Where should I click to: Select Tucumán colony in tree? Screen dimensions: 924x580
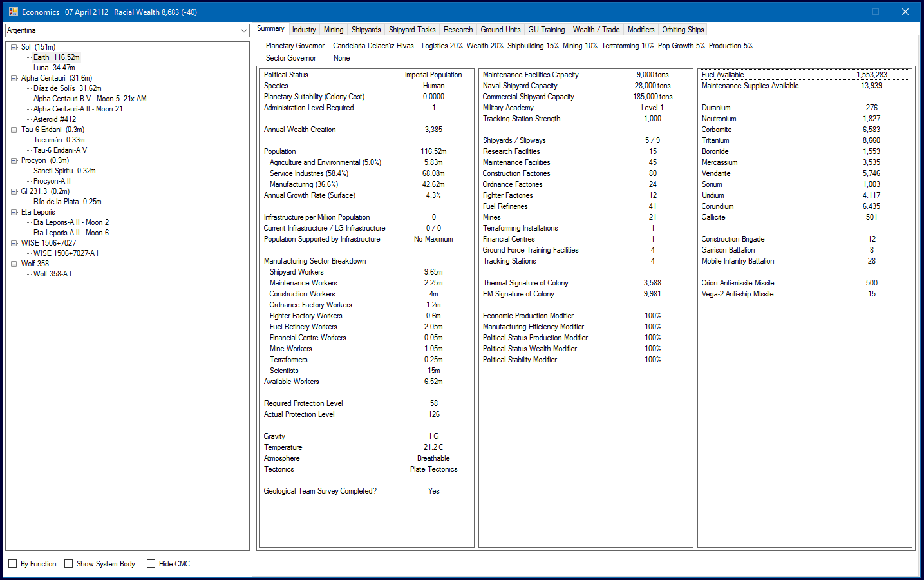click(59, 140)
